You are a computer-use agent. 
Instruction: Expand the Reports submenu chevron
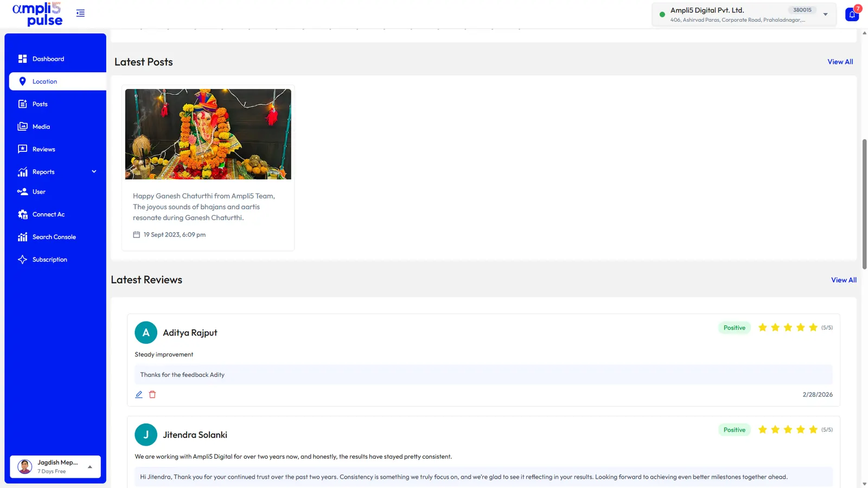click(94, 171)
